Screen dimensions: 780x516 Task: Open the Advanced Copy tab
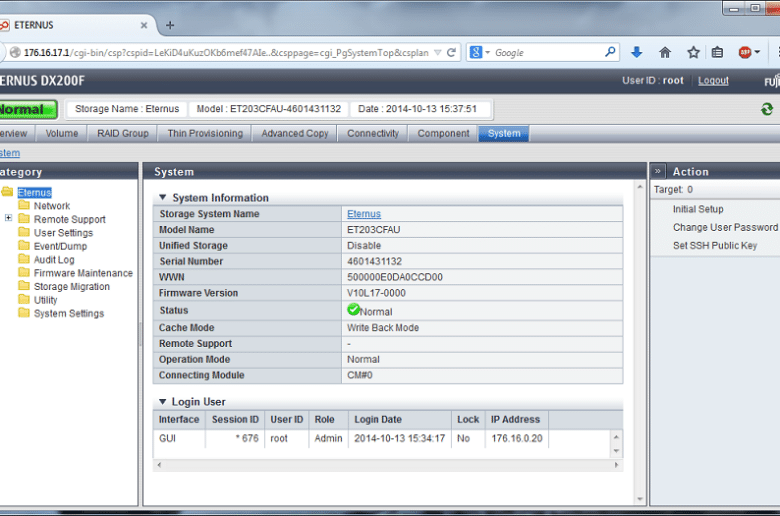(x=295, y=133)
